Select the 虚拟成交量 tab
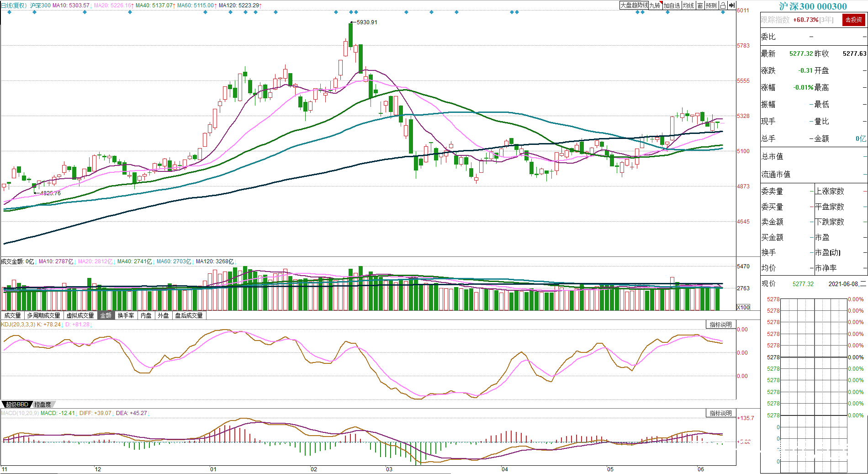 (x=80, y=315)
